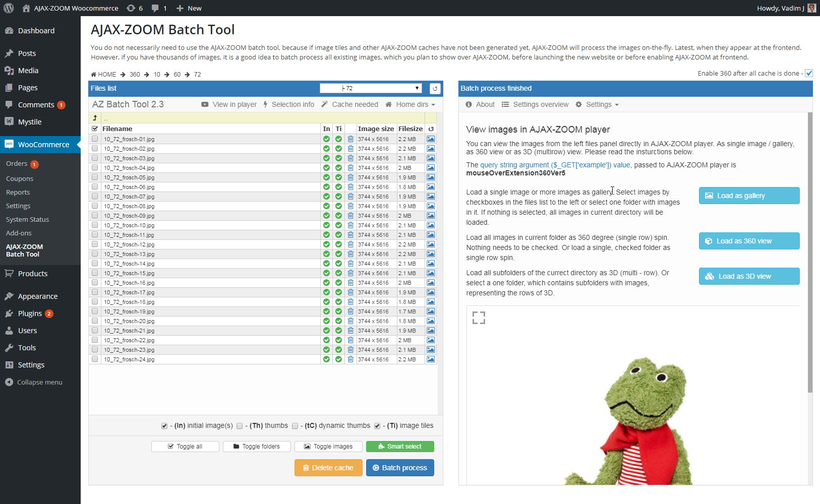Image resolution: width=820 pixels, height=504 pixels.
Task: Click the Toggle folders button
Action: [257, 447]
